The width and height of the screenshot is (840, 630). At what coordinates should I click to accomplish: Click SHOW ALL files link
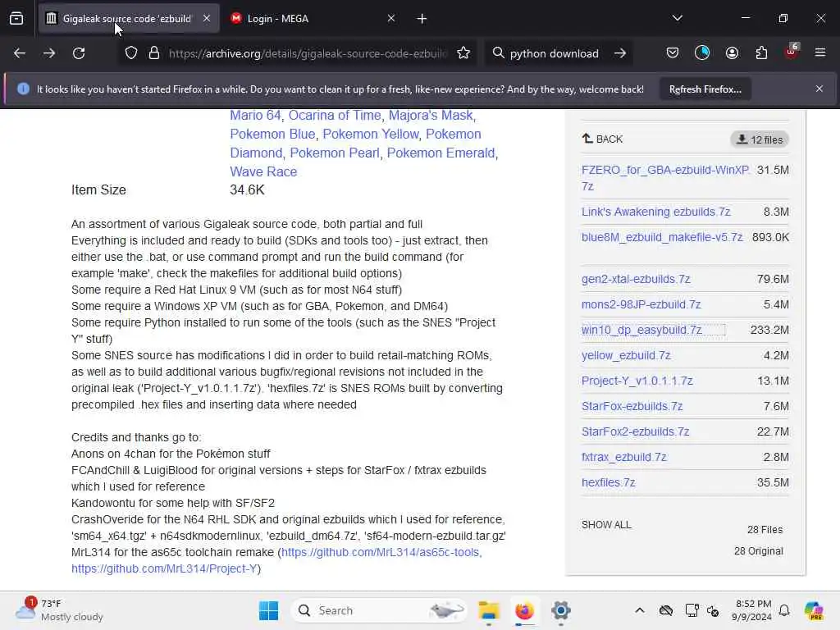(606, 525)
